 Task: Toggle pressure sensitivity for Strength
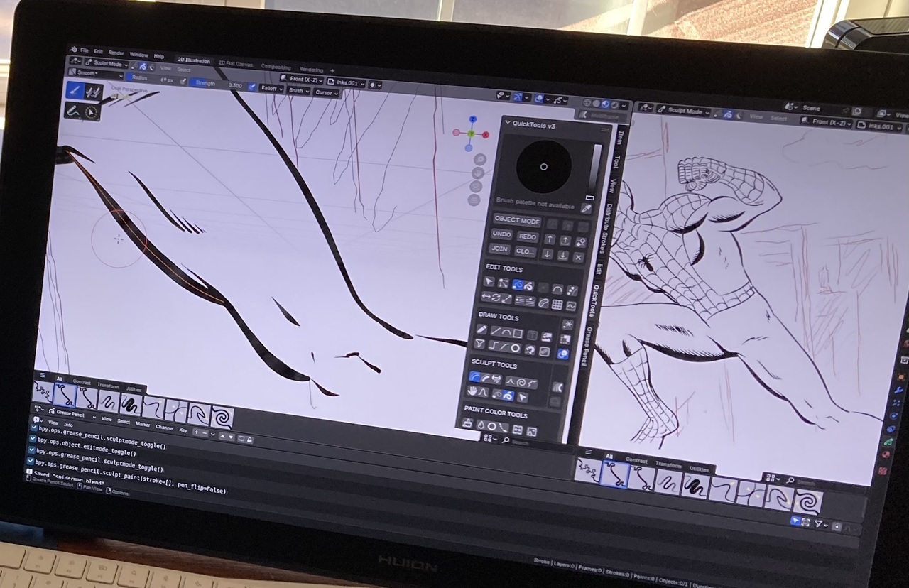click(252, 87)
